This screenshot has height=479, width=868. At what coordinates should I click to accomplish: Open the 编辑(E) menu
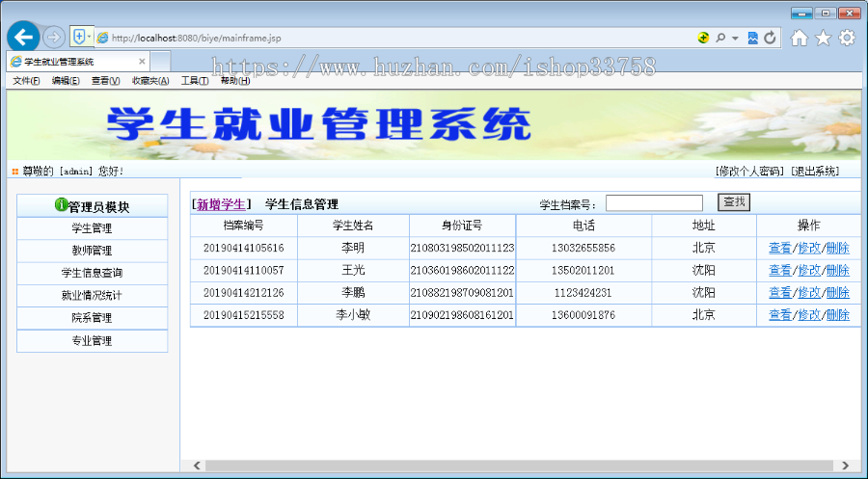pyautogui.click(x=66, y=81)
